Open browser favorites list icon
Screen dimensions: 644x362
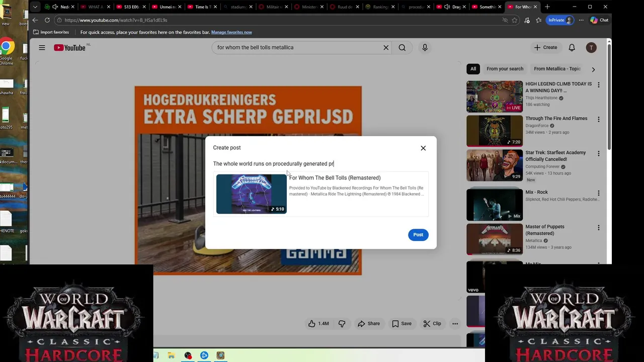click(539, 20)
